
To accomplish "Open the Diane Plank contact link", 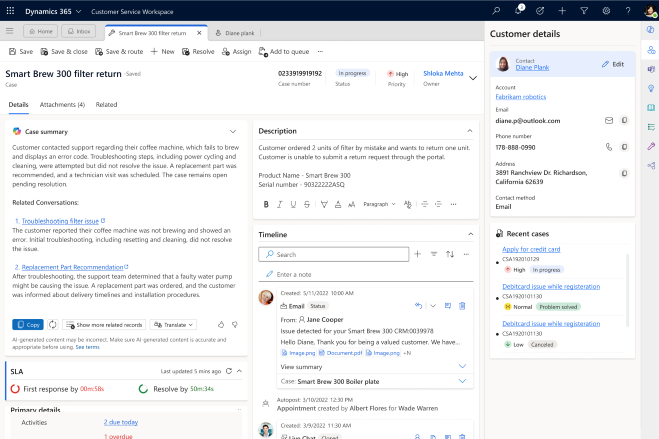I will coord(532,67).
